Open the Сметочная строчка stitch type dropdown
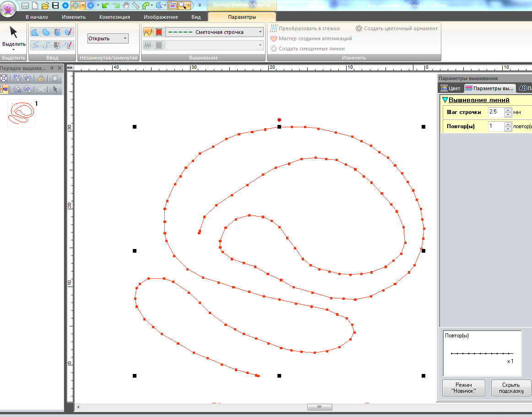The image size is (532, 417). 260,32
